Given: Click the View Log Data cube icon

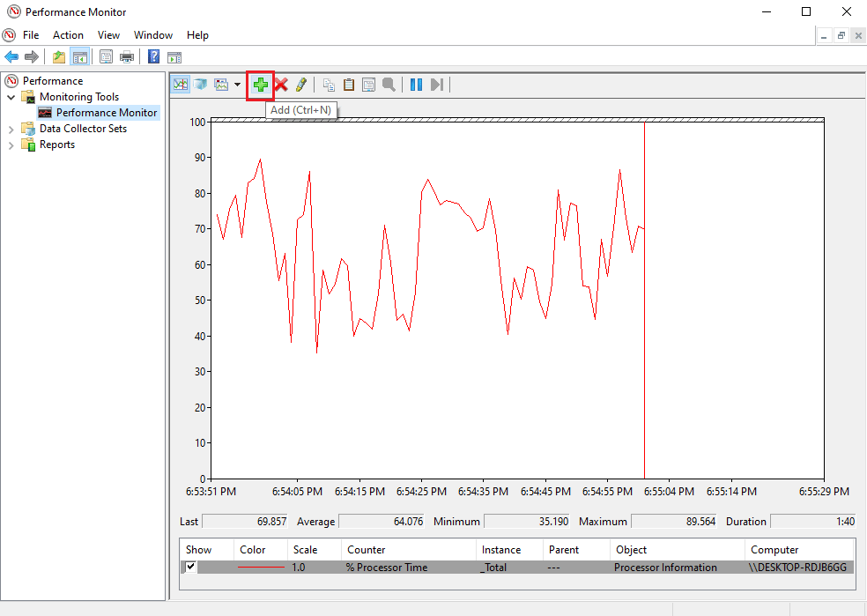Looking at the screenshot, I should pyautogui.click(x=200, y=85).
